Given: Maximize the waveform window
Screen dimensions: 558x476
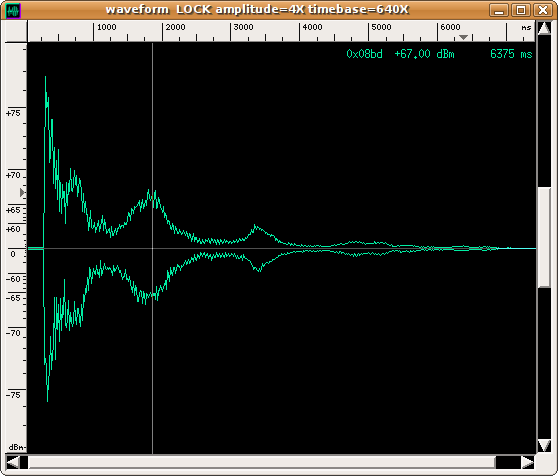Looking at the screenshot, I should point(521,10).
